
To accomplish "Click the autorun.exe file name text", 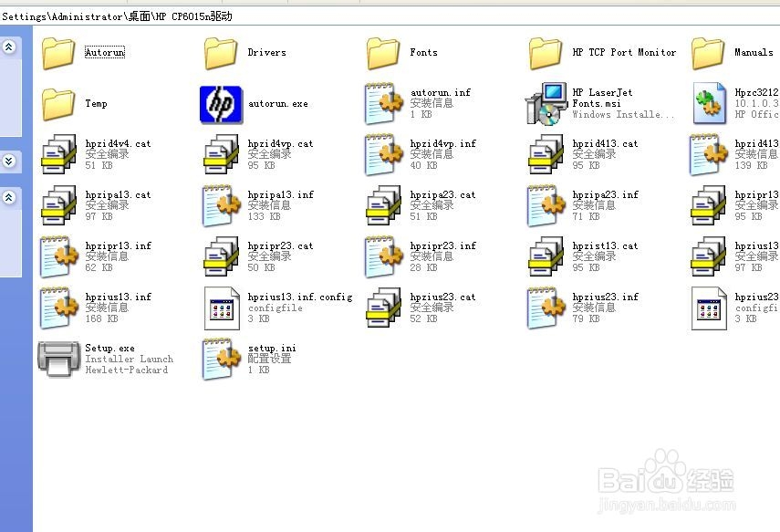I will [x=278, y=103].
